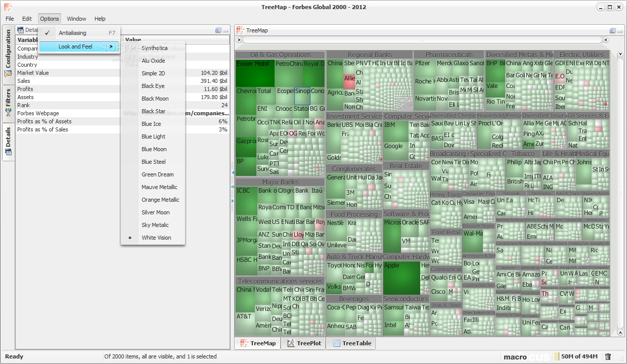Click the Rank row in Details

(x=122, y=105)
